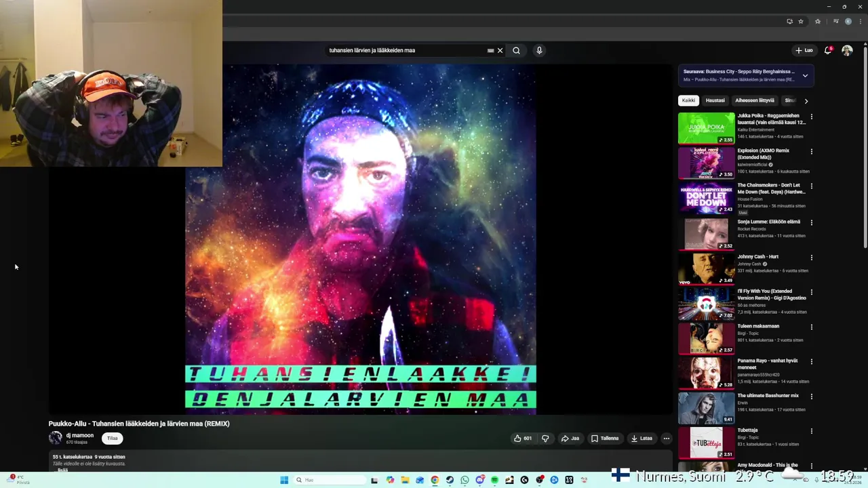Open the Tubettaja video title

(x=748, y=430)
